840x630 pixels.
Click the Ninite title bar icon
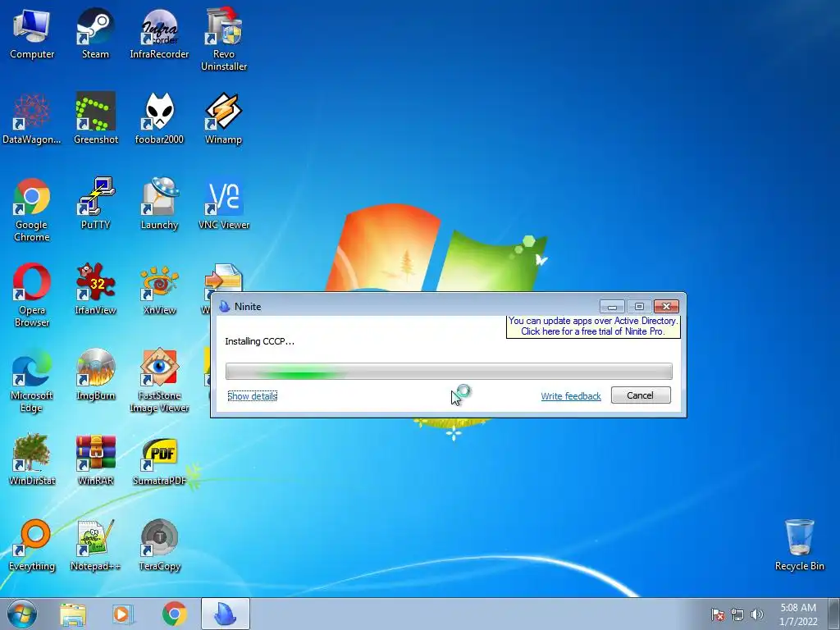[225, 307]
